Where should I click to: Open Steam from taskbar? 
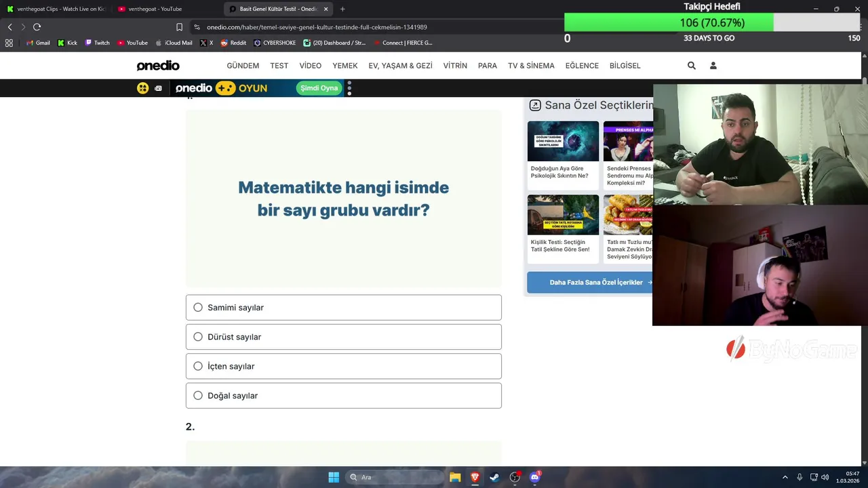(x=494, y=477)
